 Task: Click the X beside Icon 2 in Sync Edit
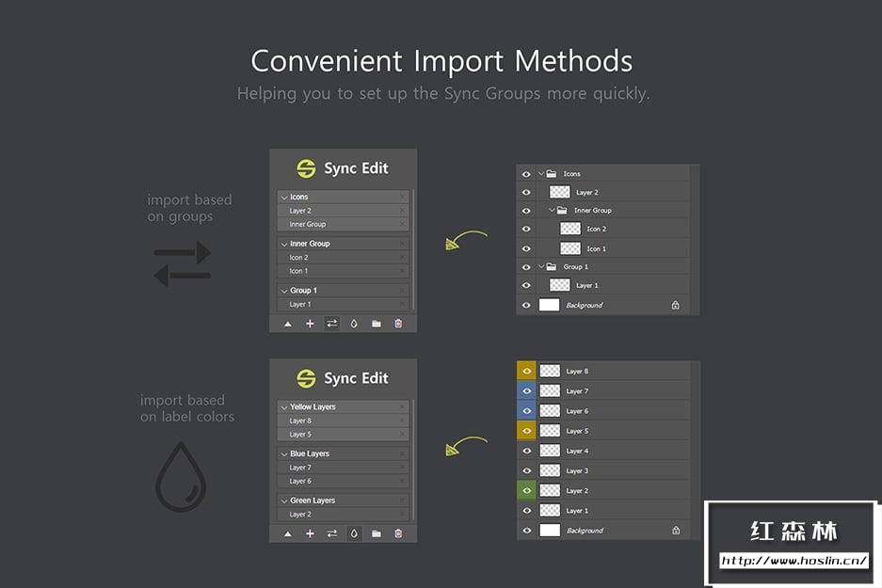(x=403, y=257)
